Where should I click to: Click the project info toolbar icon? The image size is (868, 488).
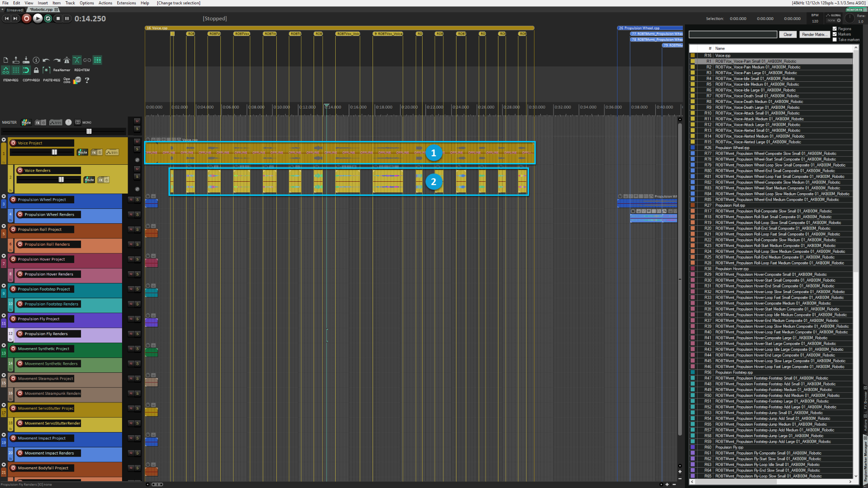coord(36,60)
